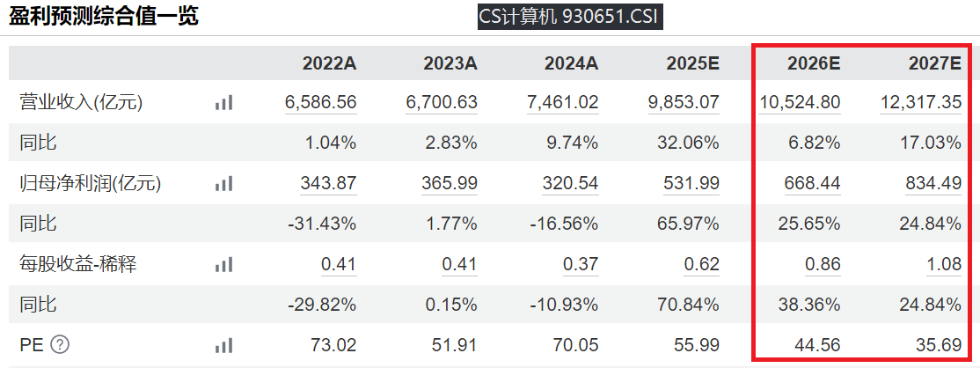Select the 2022A column header

click(329, 63)
